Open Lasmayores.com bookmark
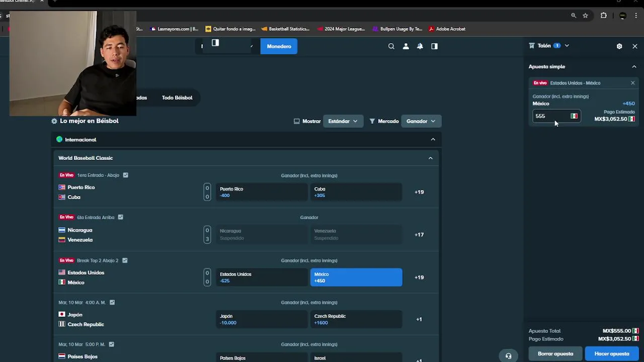This screenshot has height=362, width=644. [x=174, y=29]
